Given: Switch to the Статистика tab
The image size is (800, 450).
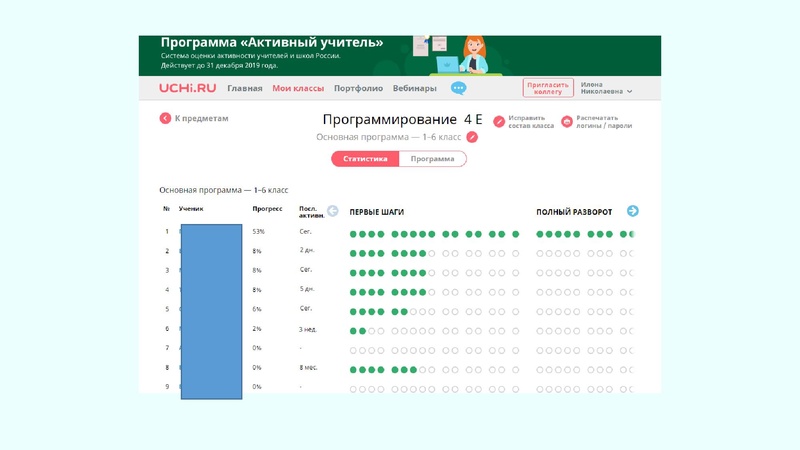Looking at the screenshot, I should pos(365,159).
